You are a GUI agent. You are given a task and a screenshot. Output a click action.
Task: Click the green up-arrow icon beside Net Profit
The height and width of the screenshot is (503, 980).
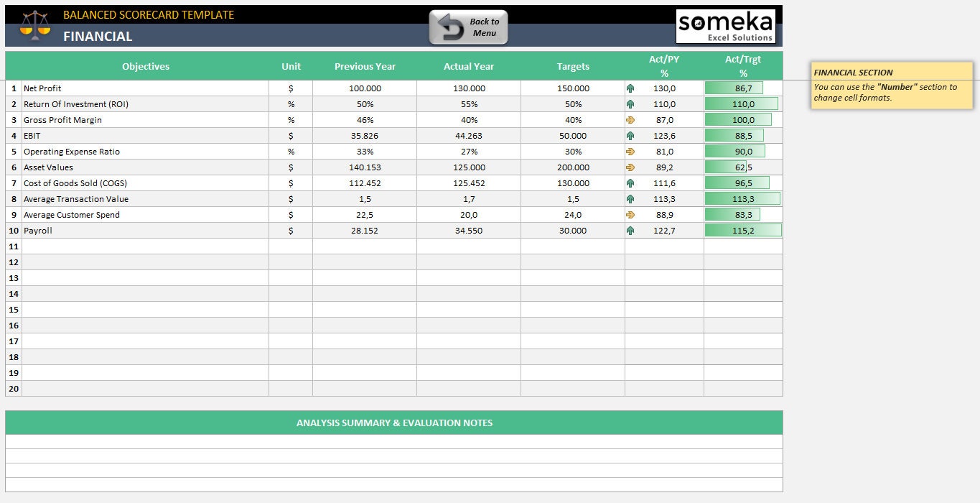pyautogui.click(x=630, y=88)
